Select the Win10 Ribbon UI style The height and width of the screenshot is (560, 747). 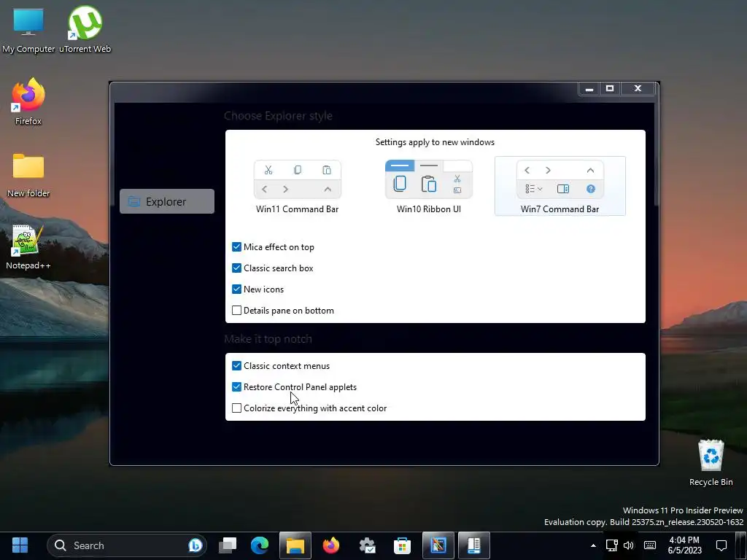429,187
